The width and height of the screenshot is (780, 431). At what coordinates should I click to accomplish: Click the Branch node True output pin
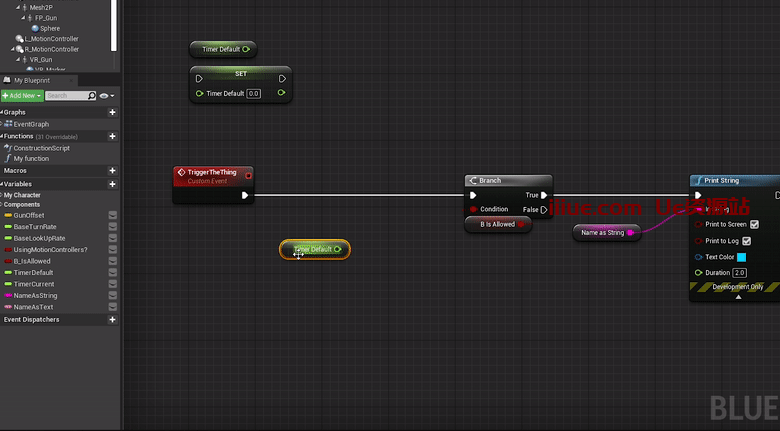pos(544,196)
